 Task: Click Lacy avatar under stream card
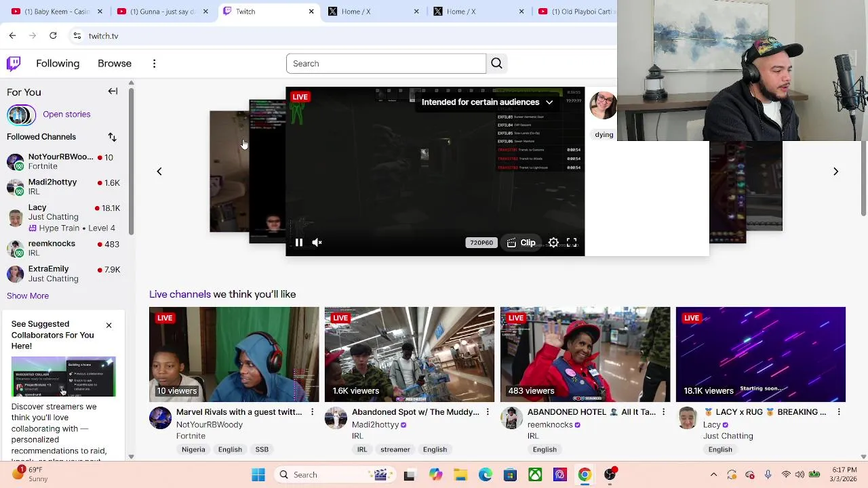687,418
